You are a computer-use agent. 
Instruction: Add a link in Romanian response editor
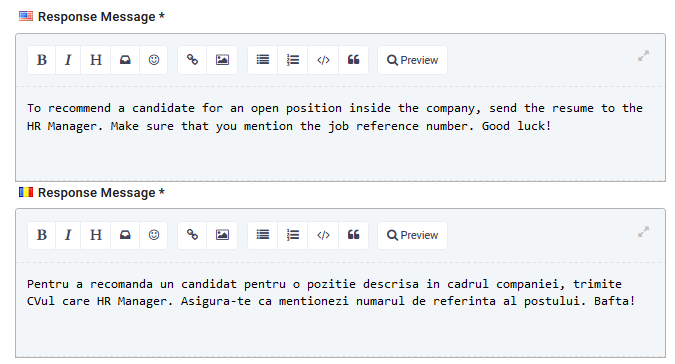click(x=192, y=235)
